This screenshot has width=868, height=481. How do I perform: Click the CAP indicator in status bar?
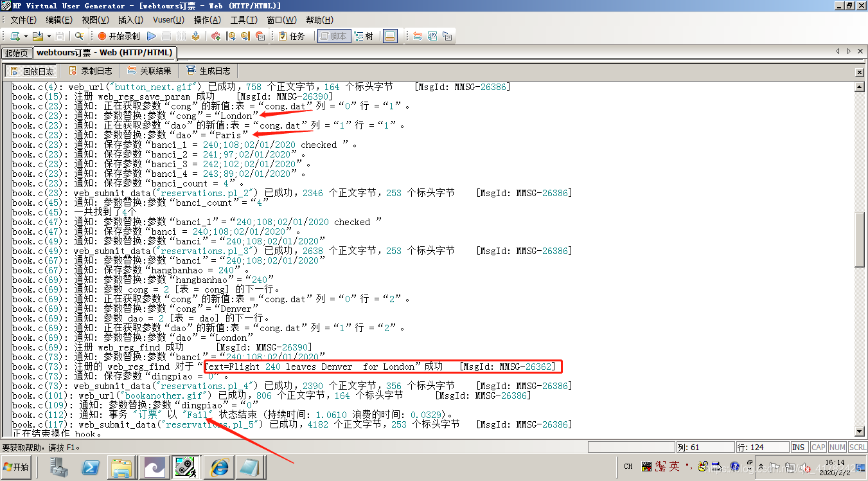(x=819, y=447)
